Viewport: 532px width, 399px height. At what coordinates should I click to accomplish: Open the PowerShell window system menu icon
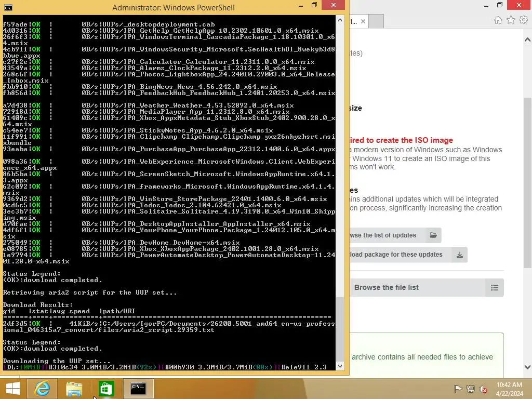click(x=8, y=7)
